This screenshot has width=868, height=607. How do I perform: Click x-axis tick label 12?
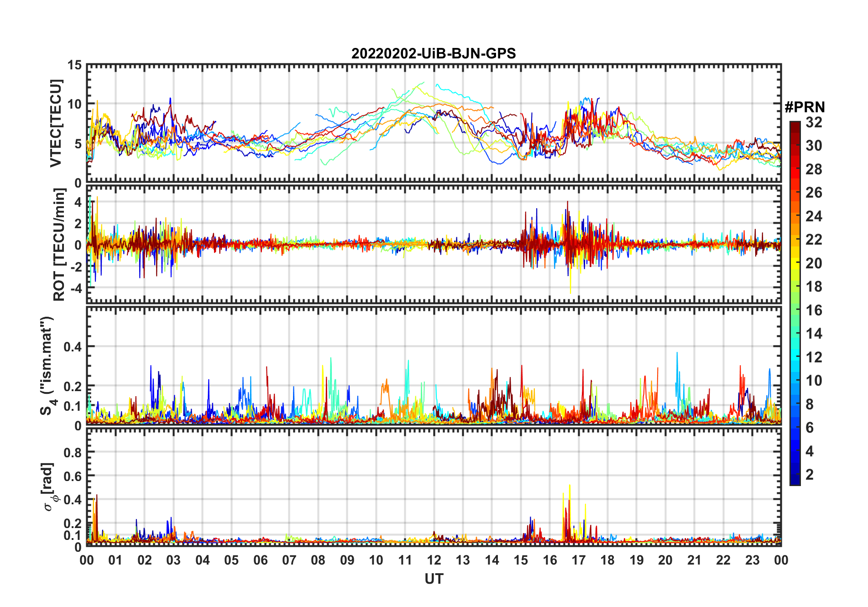(434, 560)
